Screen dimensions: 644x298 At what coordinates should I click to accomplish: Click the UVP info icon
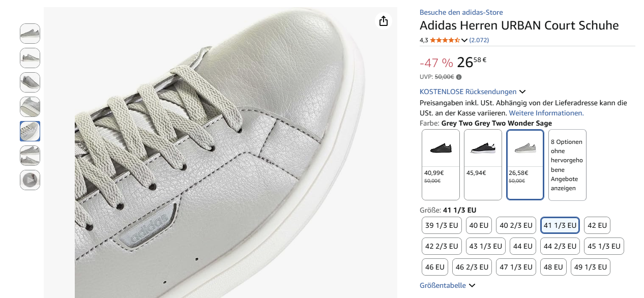[x=459, y=77]
